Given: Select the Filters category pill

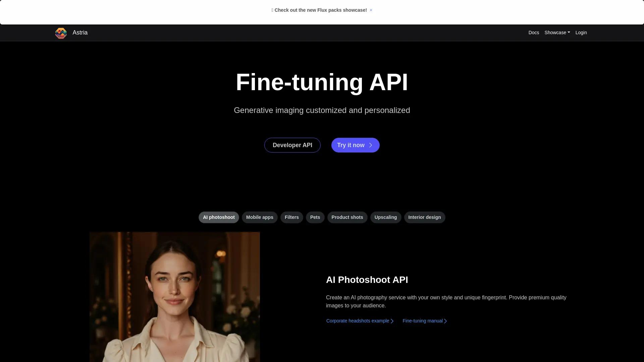Looking at the screenshot, I should click(x=291, y=217).
